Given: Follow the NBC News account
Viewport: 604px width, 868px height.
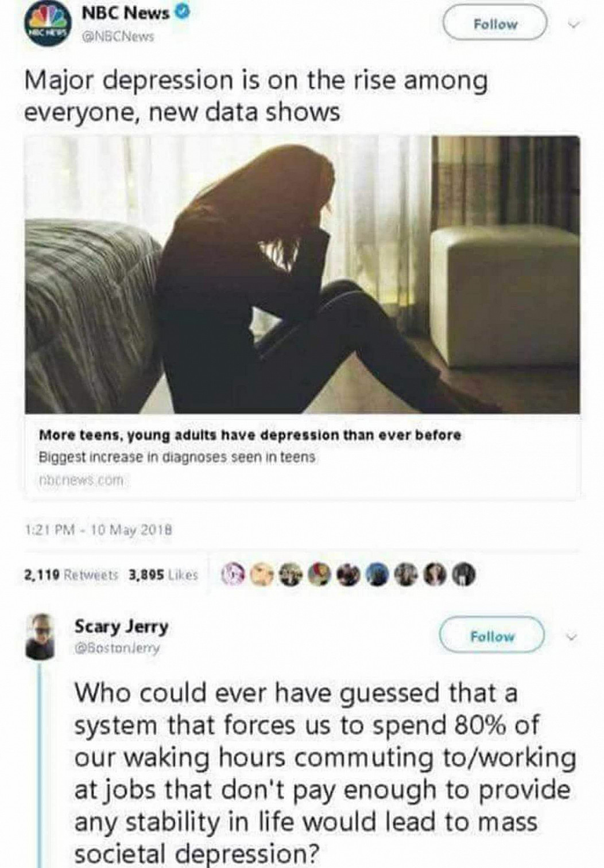Looking at the screenshot, I should [495, 24].
